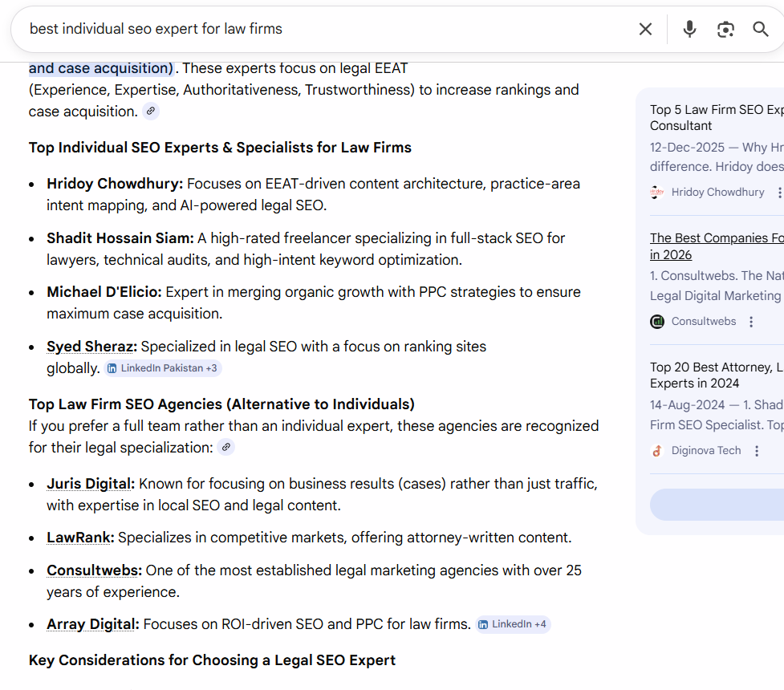The height and width of the screenshot is (690, 784).
Task: Select the Hridoy Chowdhury site favicon
Action: 656,193
